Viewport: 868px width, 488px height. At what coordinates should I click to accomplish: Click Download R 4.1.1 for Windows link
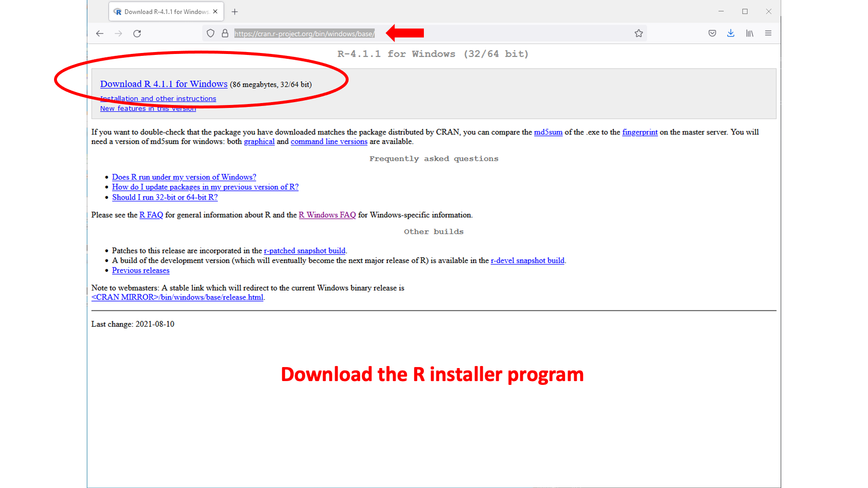(163, 84)
